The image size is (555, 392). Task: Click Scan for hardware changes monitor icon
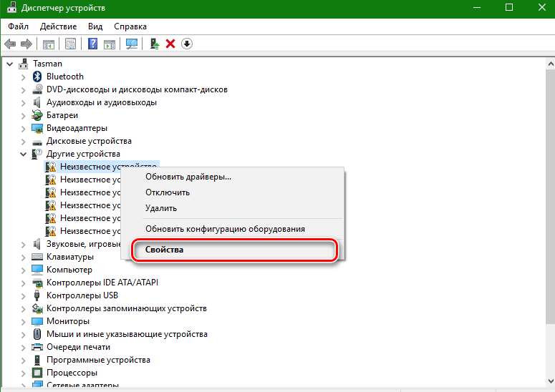click(131, 44)
